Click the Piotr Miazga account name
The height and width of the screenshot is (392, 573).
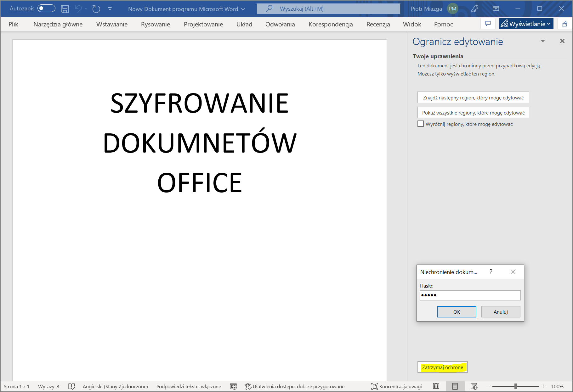click(426, 9)
